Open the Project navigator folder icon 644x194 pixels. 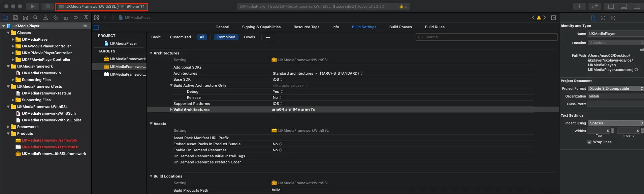[x=5, y=17]
